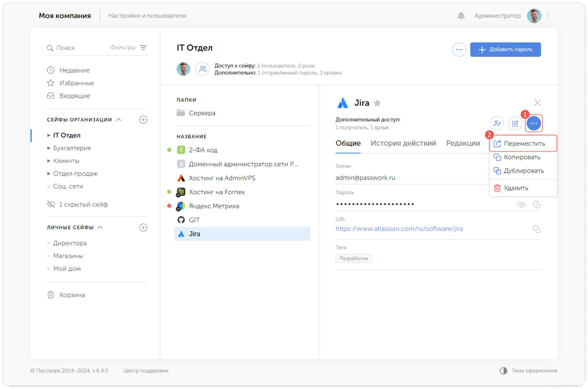
Task: Switch to the История действий tab
Action: point(403,143)
